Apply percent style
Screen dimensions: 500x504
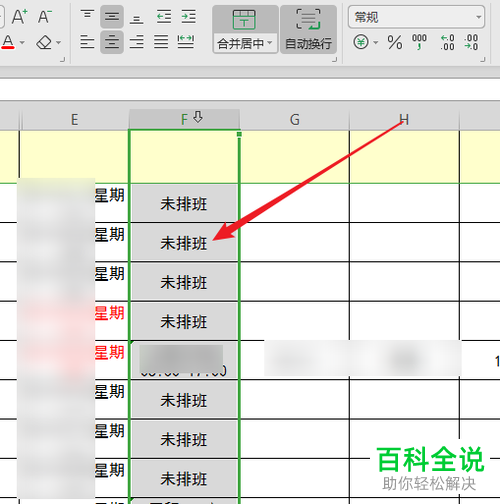[x=395, y=42]
